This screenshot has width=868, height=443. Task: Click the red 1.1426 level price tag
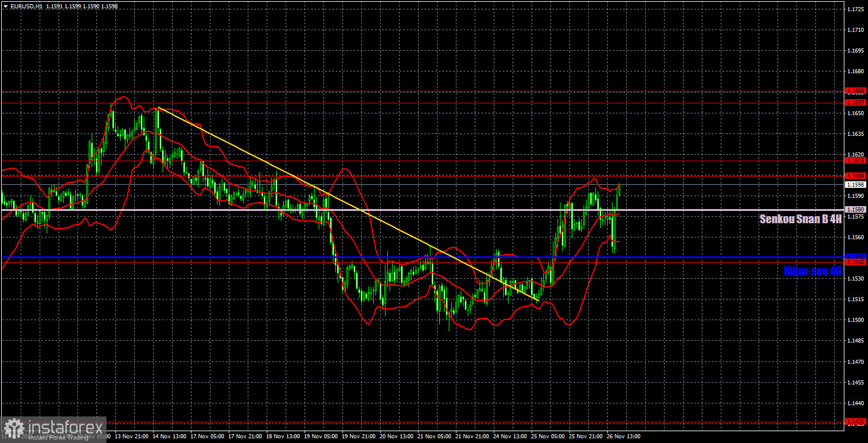coord(856,422)
